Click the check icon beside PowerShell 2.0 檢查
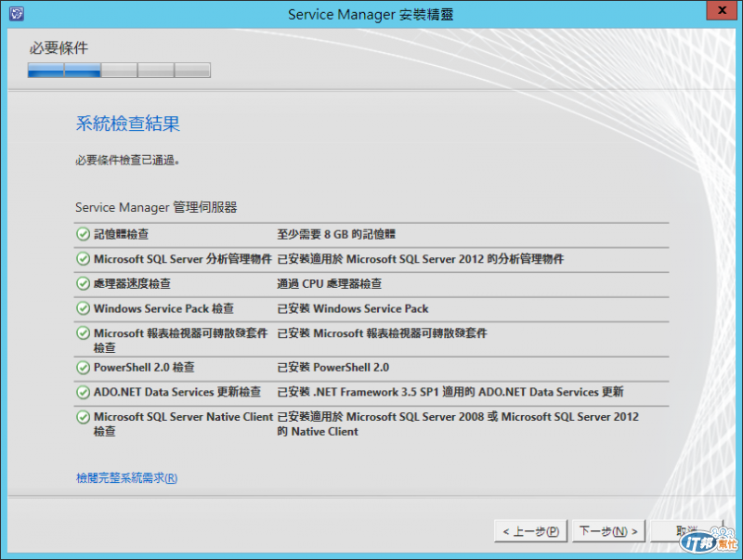This screenshot has width=743, height=560. pyautogui.click(x=83, y=367)
